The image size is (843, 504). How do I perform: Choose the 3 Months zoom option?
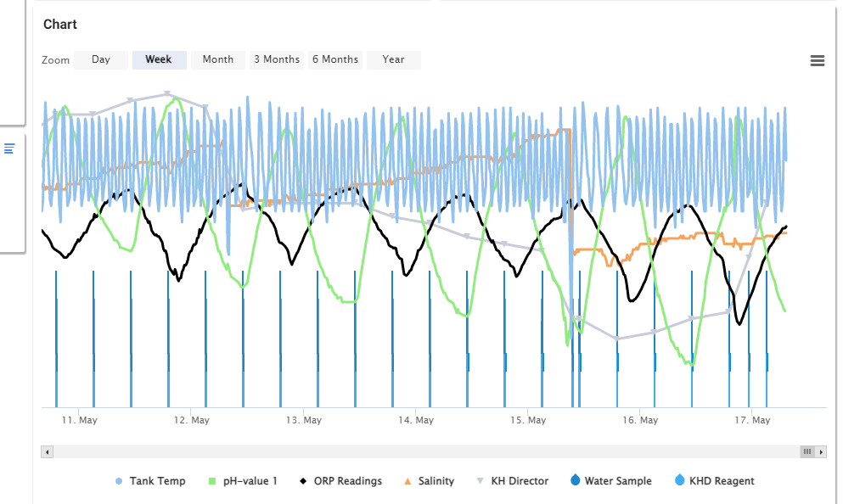click(x=277, y=59)
